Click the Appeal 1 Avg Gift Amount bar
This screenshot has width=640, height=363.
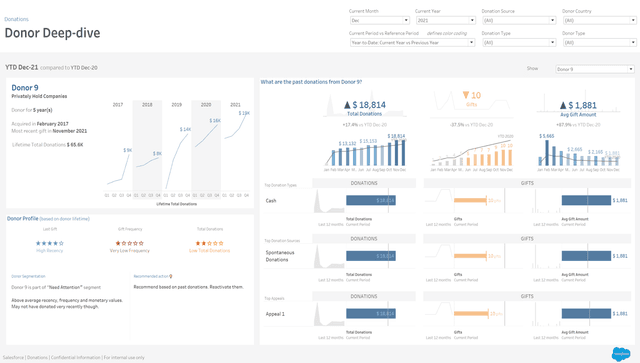coord(586,314)
